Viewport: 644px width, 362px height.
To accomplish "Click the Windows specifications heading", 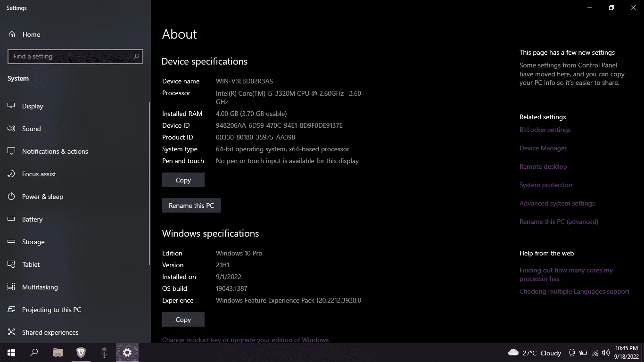I will 211,233.
